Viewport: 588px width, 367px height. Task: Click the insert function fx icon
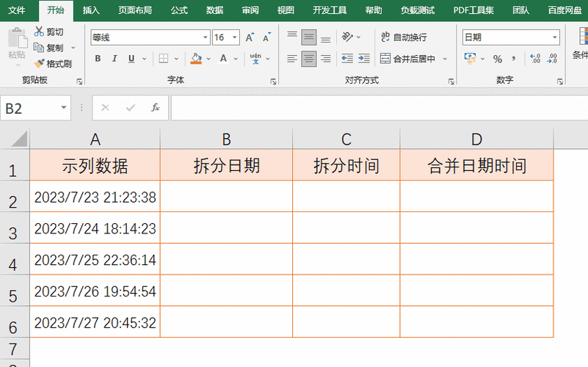coord(155,108)
